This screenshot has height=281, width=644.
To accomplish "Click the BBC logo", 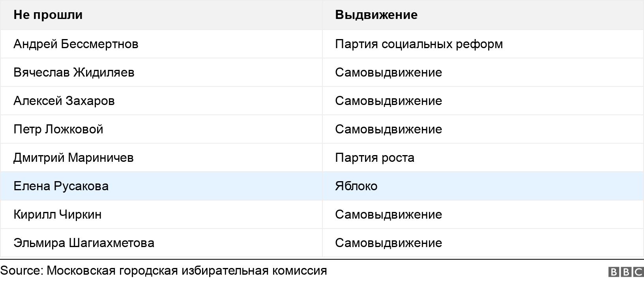I will point(626,272).
